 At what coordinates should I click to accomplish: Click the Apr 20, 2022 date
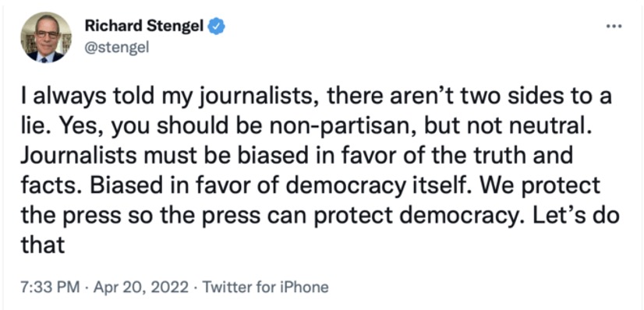(x=141, y=286)
